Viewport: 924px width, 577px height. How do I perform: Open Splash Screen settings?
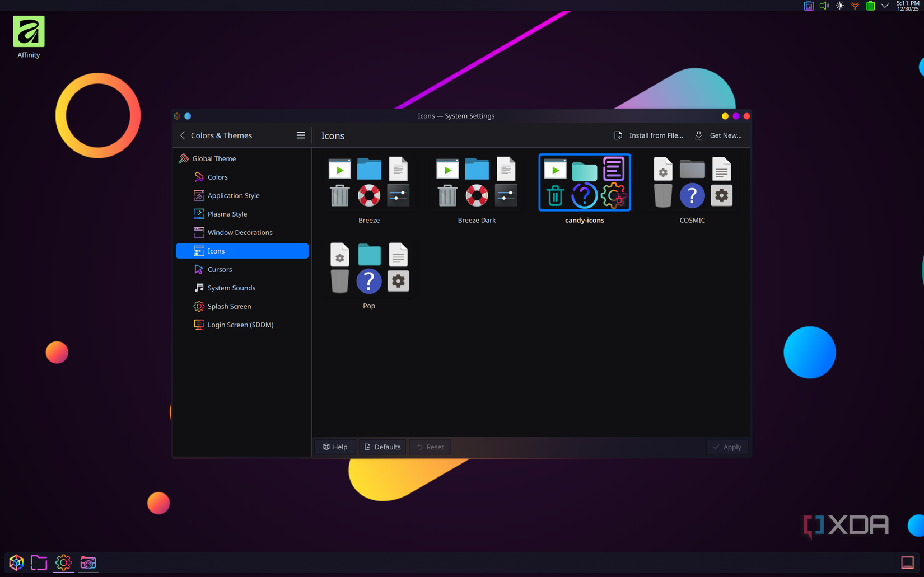click(229, 306)
